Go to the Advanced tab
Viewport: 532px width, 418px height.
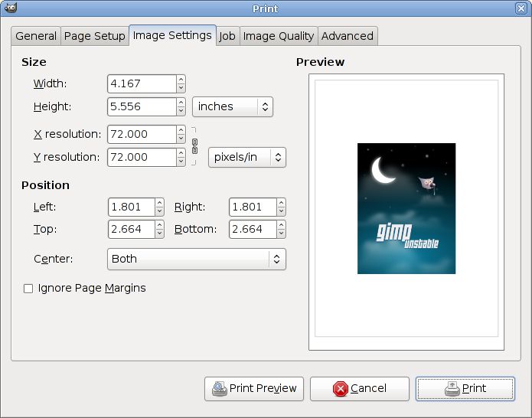click(348, 36)
